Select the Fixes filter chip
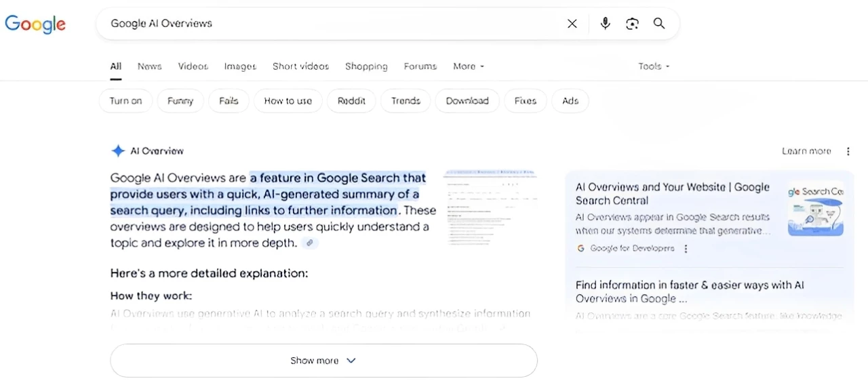This screenshot has height=387, width=868. [x=526, y=101]
